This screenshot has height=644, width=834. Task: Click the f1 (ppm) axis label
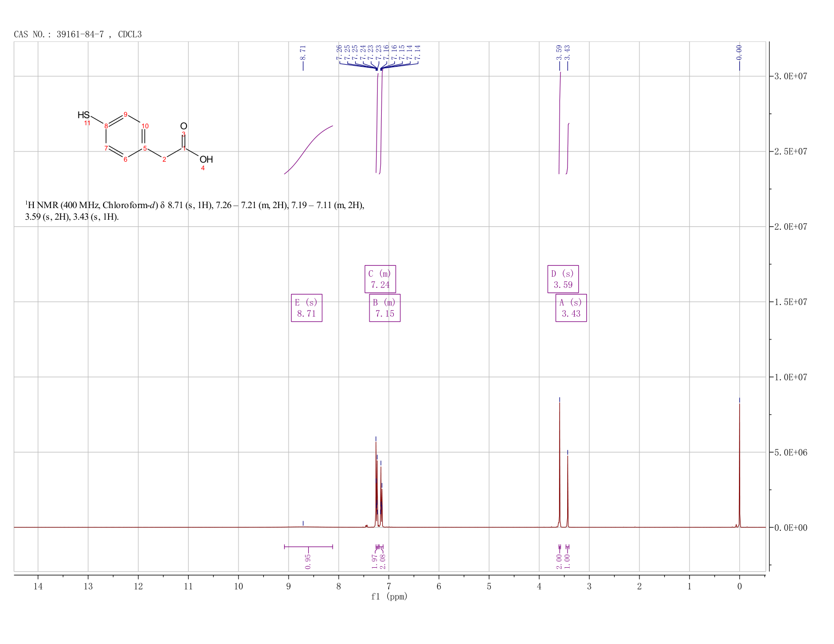389,597
